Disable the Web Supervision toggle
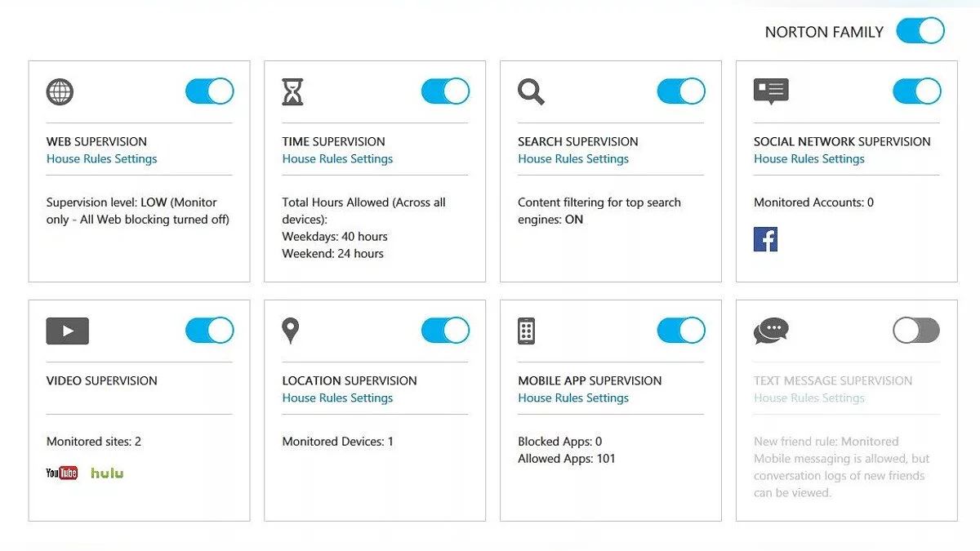This screenshot has width=980, height=551. (210, 91)
